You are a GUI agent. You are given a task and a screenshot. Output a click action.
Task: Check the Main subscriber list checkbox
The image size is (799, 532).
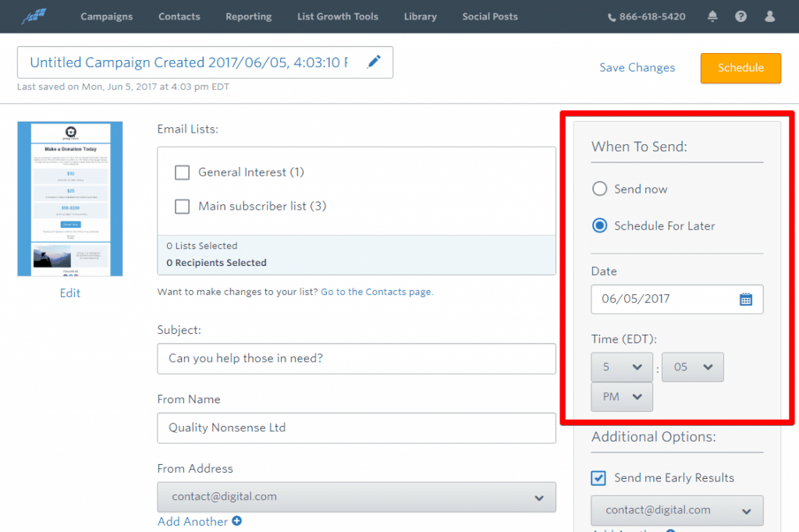[183, 207]
